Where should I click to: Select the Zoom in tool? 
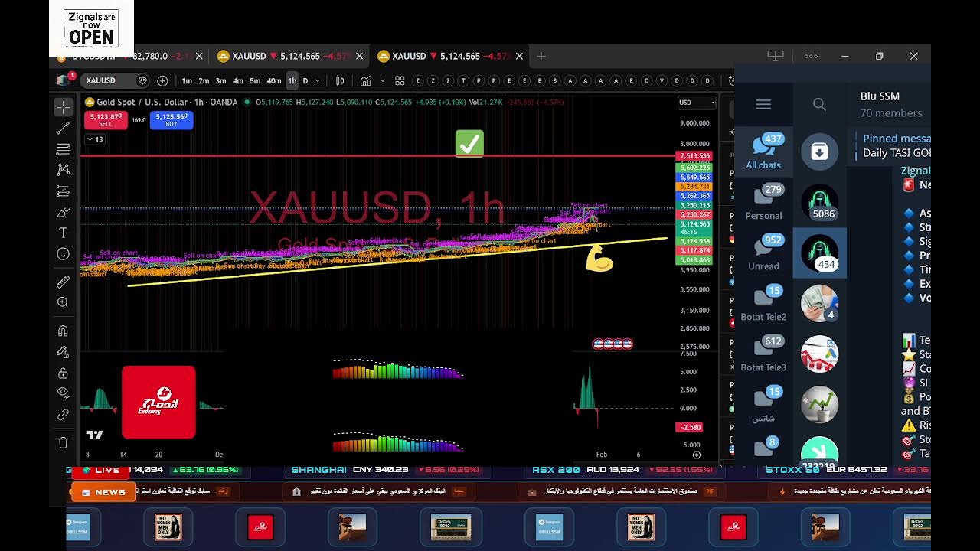pos(64,302)
